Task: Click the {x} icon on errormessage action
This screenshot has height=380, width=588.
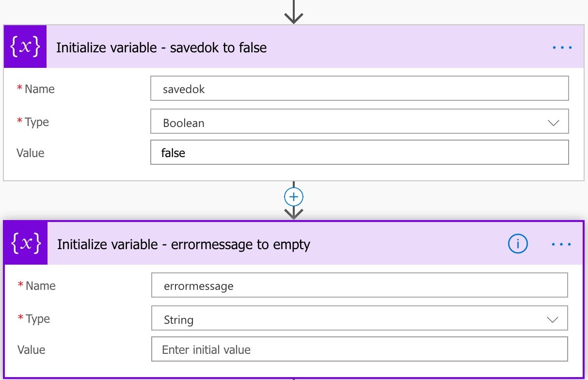Action: [x=25, y=244]
